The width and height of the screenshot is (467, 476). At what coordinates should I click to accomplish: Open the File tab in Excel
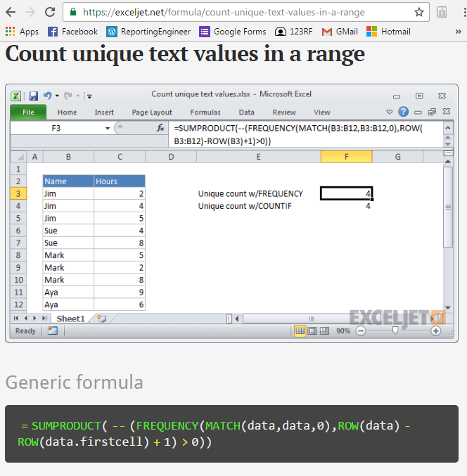28,112
